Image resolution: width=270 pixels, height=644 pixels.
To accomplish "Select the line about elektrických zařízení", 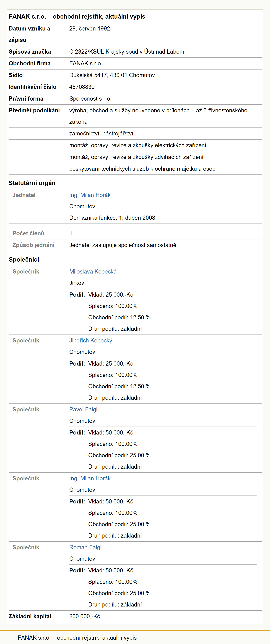I will coord(138,145).
